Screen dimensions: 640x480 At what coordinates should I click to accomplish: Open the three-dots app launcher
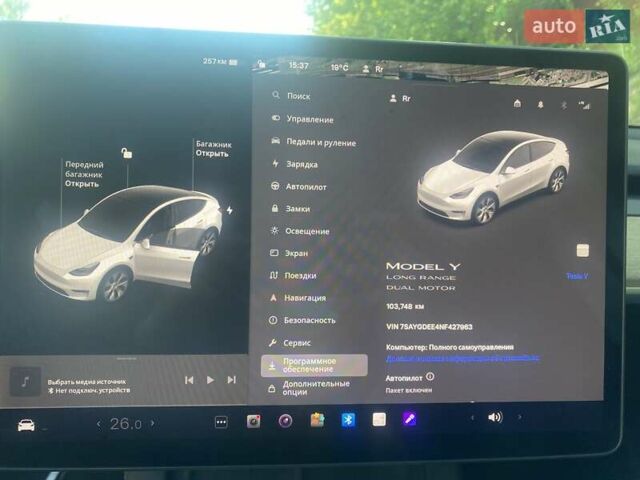click(221, 422)
